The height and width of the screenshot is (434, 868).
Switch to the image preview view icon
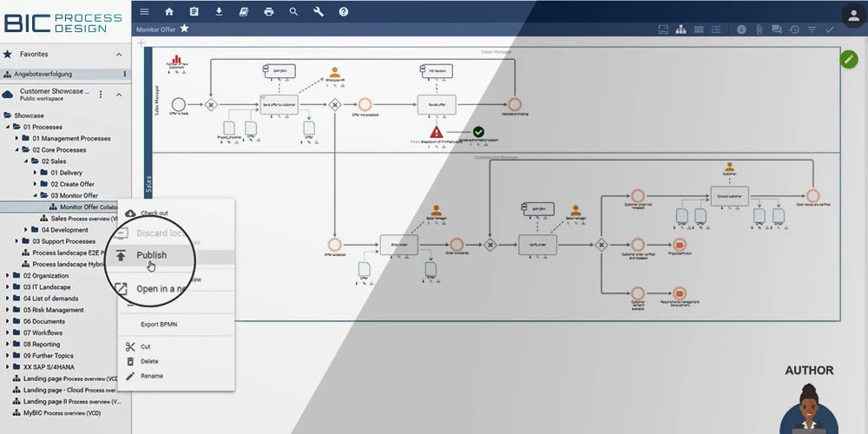[663, 30]
